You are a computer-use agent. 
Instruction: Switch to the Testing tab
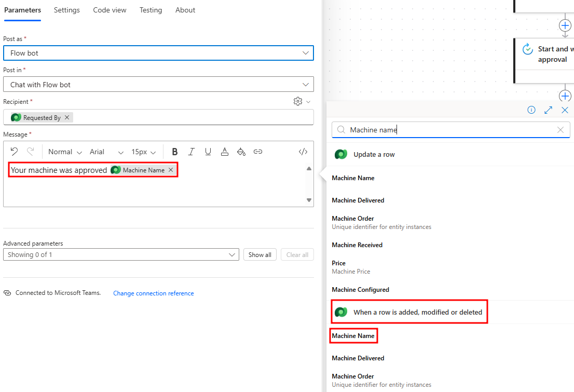151,10
